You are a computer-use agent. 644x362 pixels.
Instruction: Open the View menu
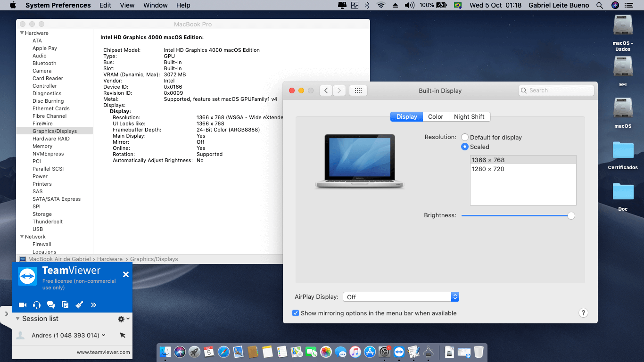127,5
